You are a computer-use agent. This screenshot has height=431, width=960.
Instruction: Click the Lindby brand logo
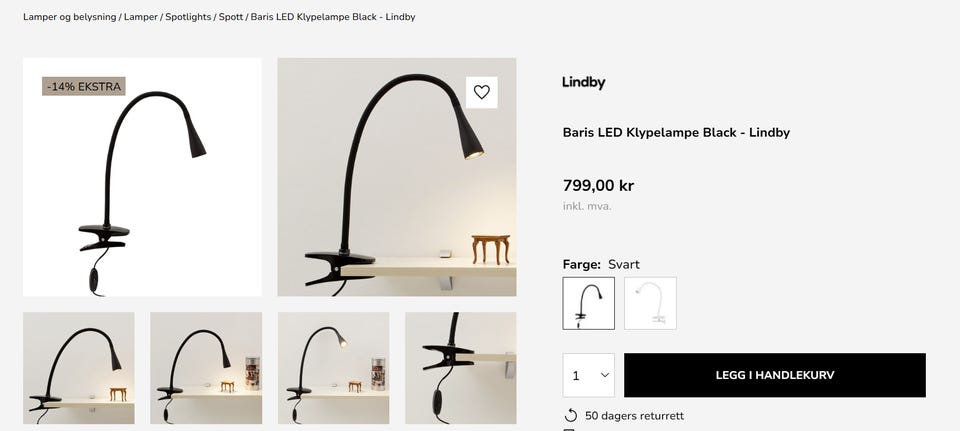coord(583,82)
